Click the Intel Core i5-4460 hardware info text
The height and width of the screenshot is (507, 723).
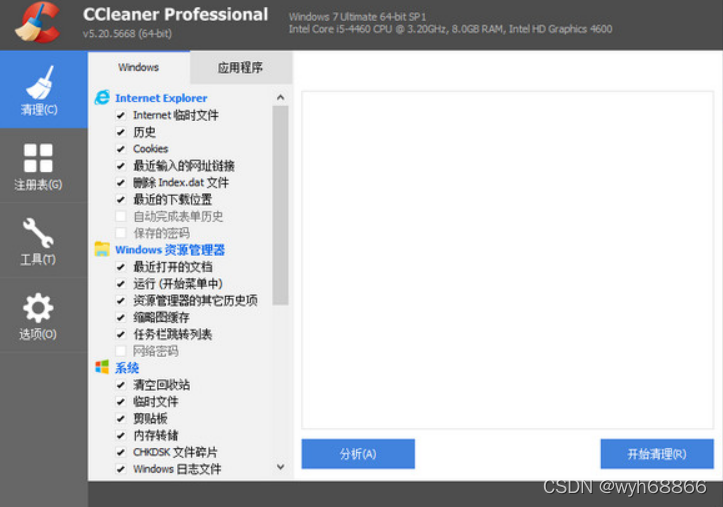tap(450, 29)
